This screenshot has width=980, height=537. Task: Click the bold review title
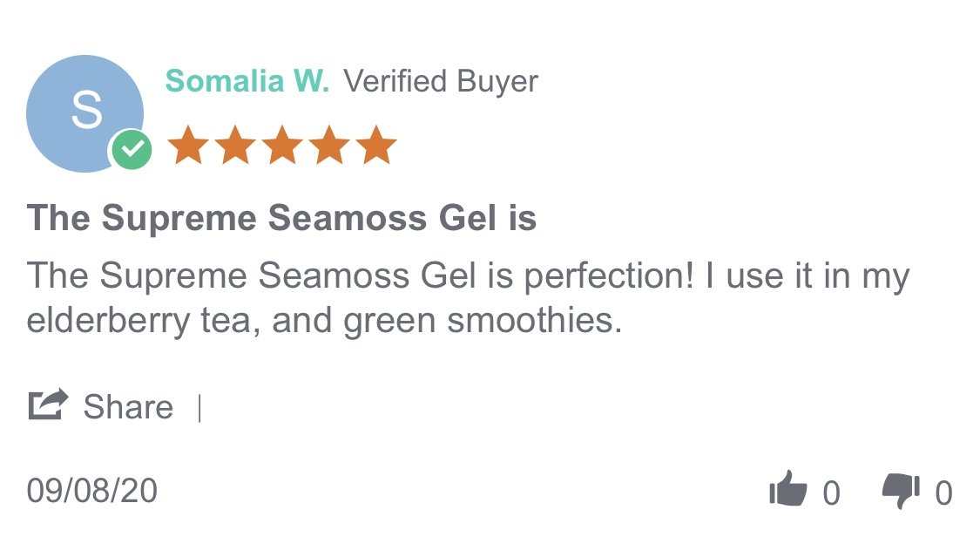281,218
